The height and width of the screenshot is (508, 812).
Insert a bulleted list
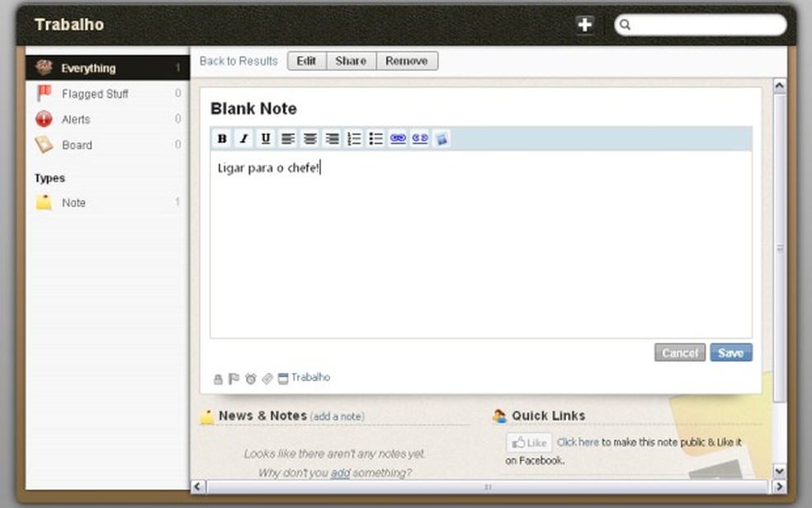click(x=375, y=139)
